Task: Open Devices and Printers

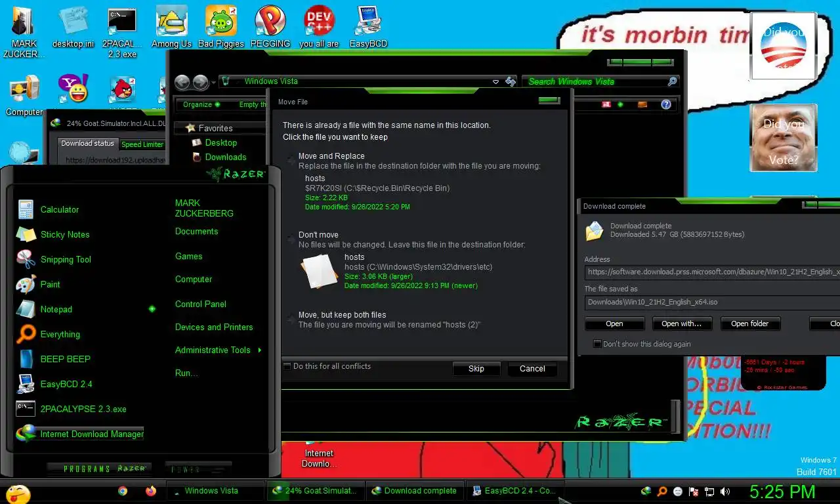Action: (214, 327)
